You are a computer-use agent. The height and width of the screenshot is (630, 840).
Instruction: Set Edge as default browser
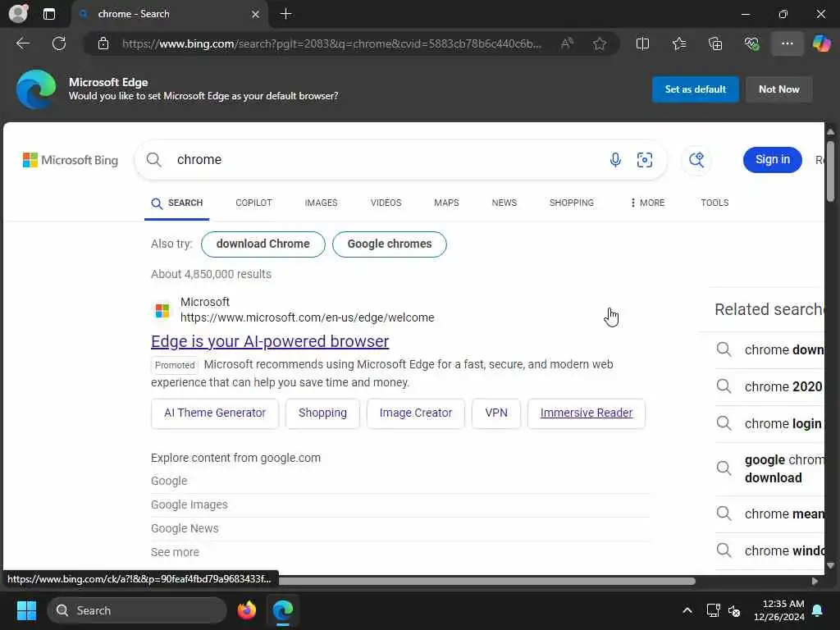click(696, 89)
